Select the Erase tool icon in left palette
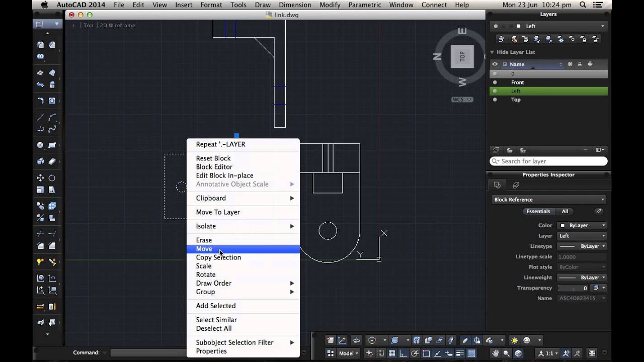644x362 pixels. 52,161
